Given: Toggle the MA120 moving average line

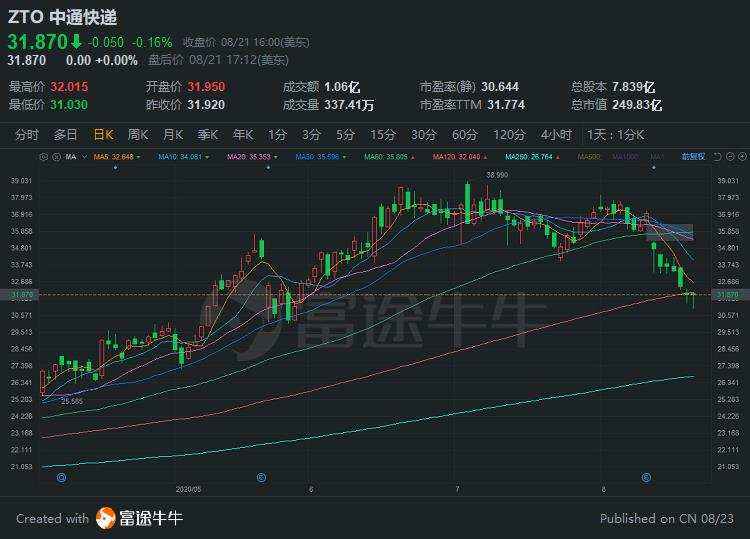Looking at the screenshot, I should click(460, 157).
